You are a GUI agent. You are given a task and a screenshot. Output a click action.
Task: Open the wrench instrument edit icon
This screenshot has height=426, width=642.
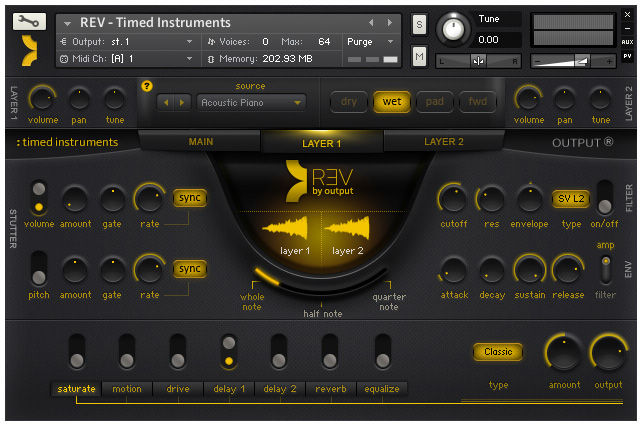click(x=29, y=21)
